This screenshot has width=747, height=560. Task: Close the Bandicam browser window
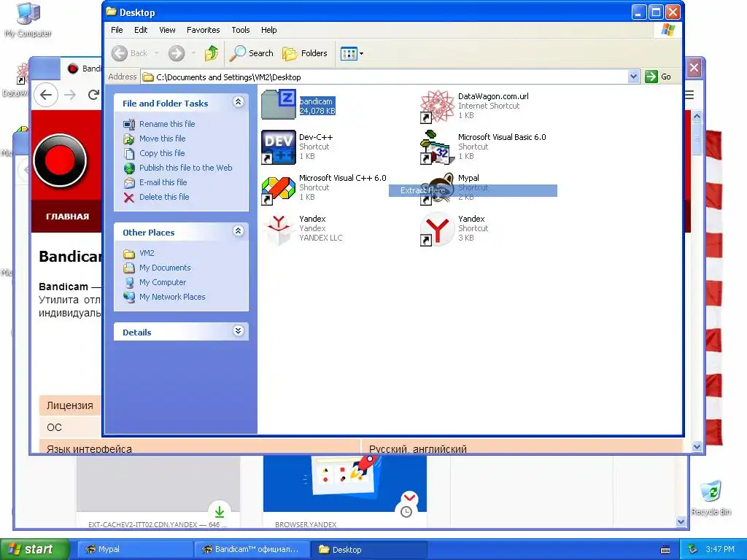[694, 68]
